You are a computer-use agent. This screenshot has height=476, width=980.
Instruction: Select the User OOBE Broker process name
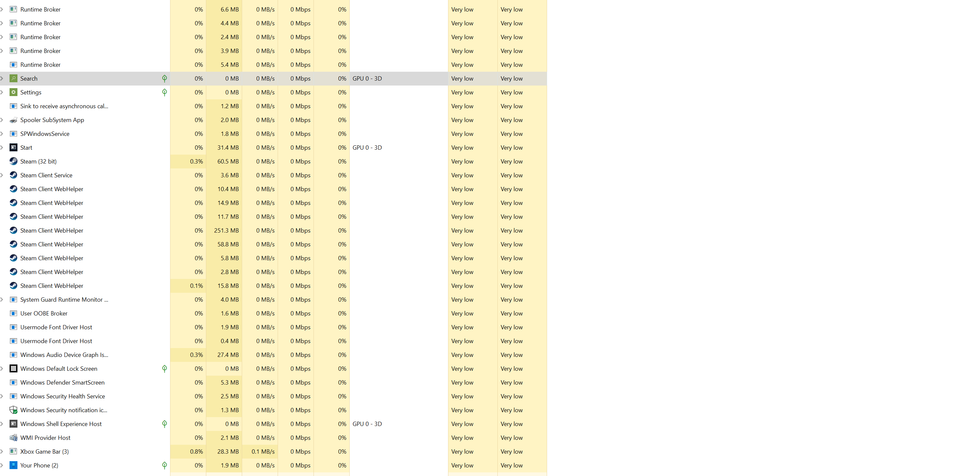(44, 313)
